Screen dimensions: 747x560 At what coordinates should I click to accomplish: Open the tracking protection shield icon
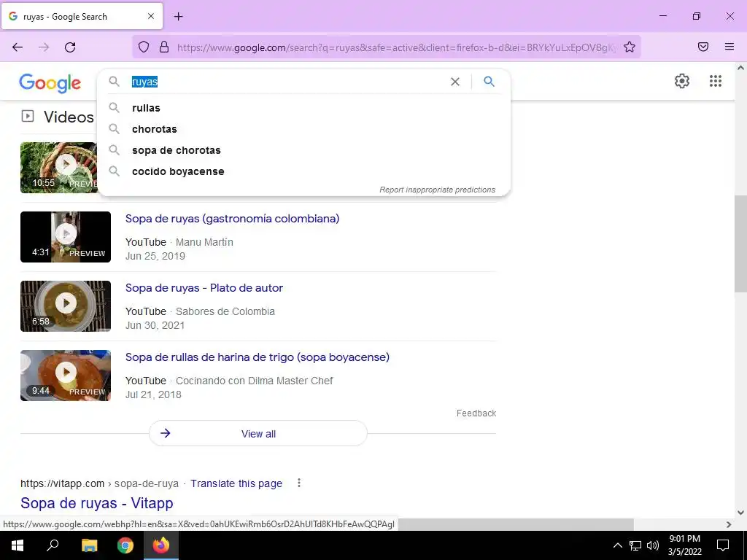click(144, 47)
